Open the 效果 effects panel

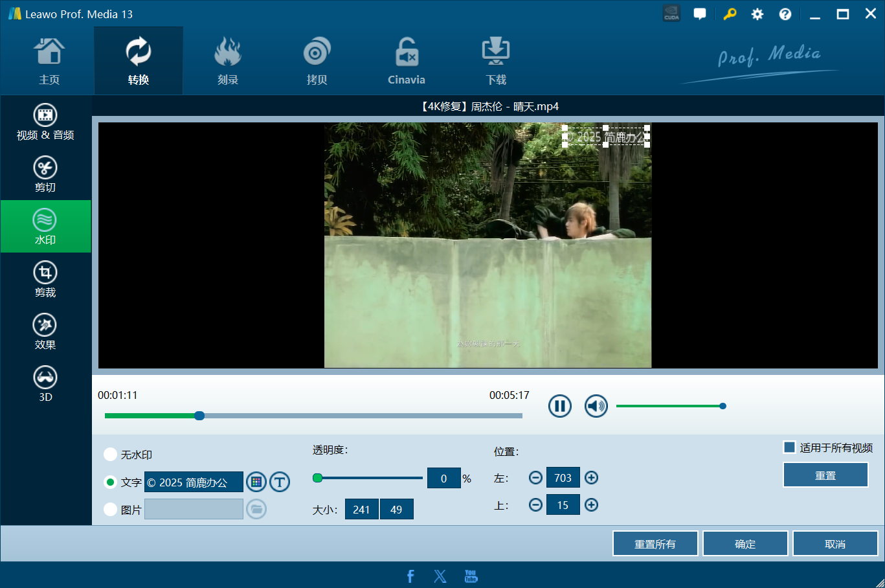pos(45,332)
